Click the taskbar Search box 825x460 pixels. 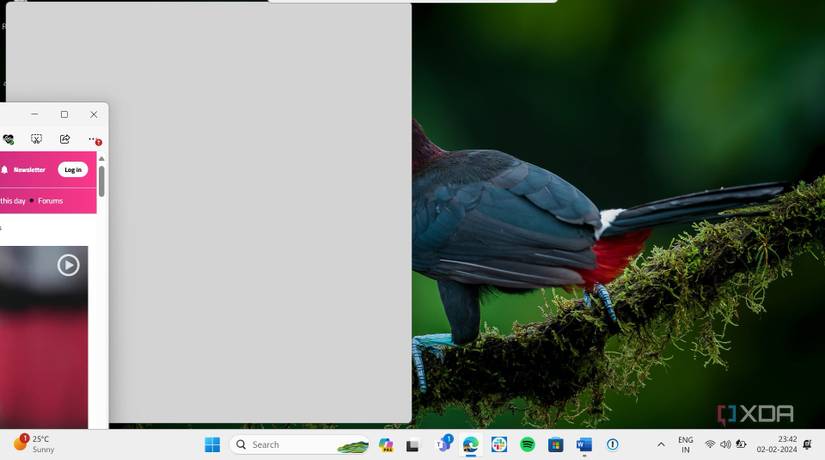(x=299, y=445)
